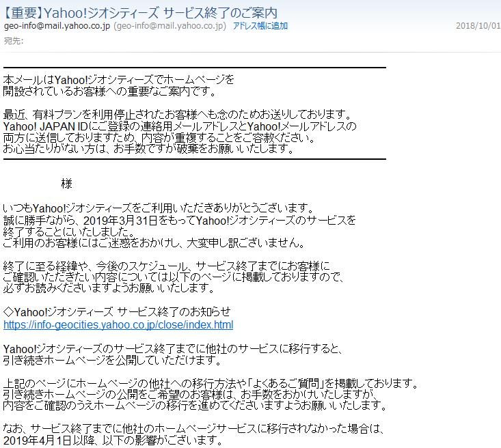Click the line starting 2019年4月1日以降
Viewport: 501px width, 448px height.
point(113,440)
